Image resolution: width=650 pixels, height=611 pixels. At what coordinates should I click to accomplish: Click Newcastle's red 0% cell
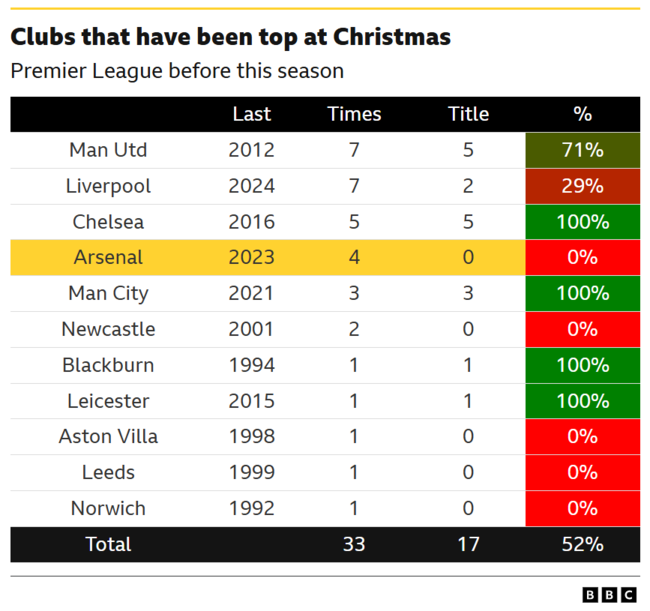pos(582,329)
